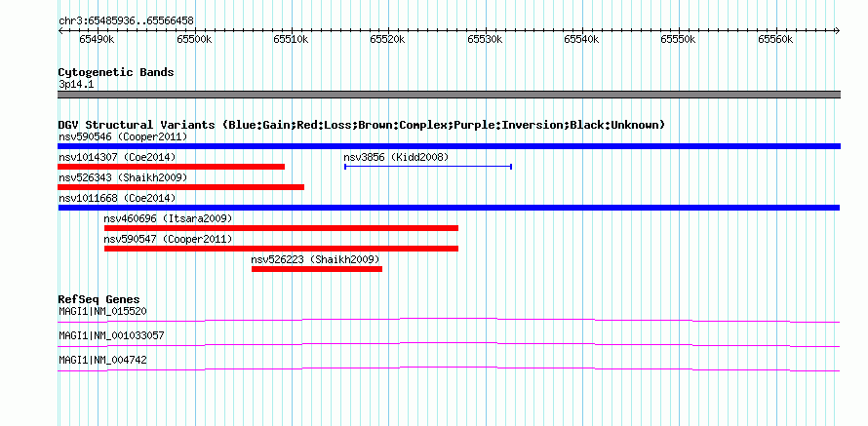Click the 65540k ruler tick label
868x426 pixels.
582,40
